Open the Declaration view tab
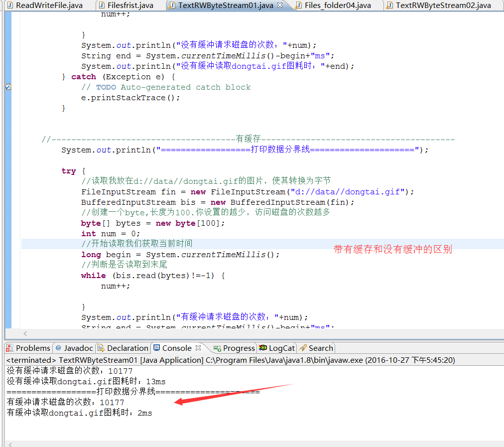Screen dimensions: 504x447 pos(123,348)
